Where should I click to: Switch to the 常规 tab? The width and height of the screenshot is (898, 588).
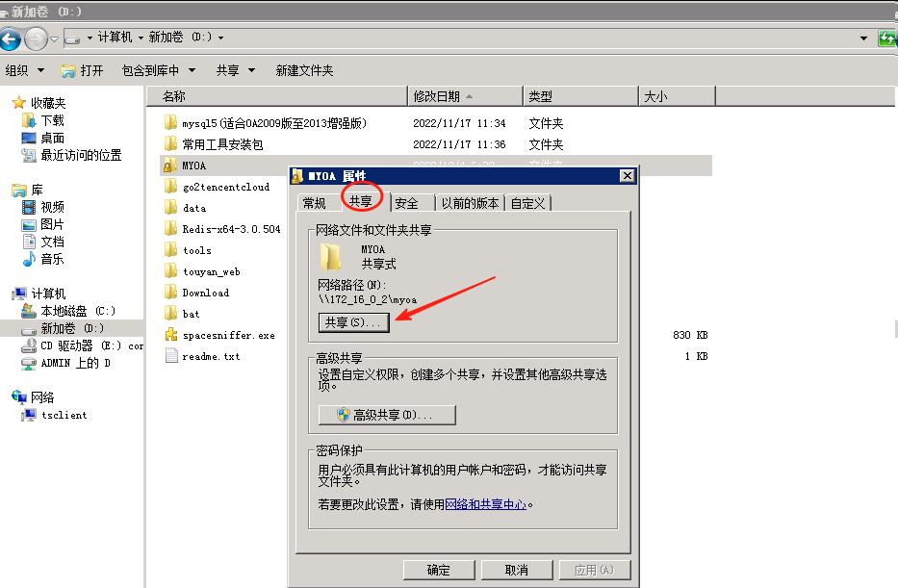pos(315,203)
